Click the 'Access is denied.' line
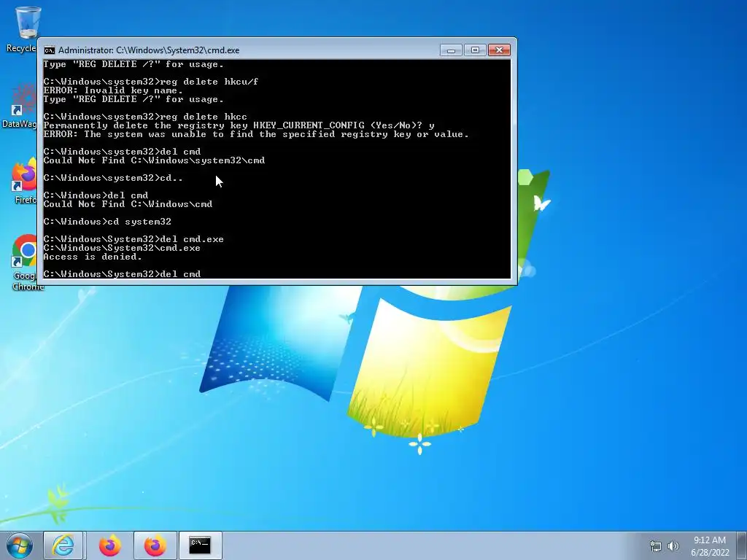This screenshot has height=560, width=747. (93, 257)
